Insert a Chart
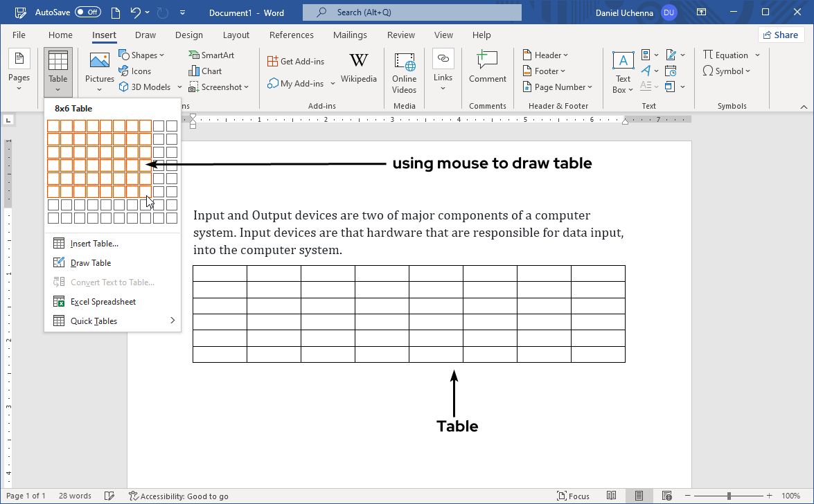814x504 pixels. click(x=205, y=71)
